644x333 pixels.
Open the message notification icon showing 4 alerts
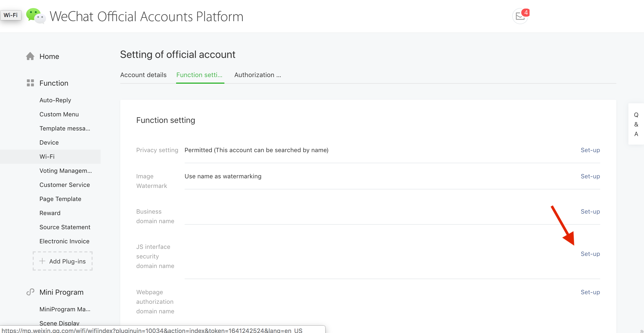520,16
